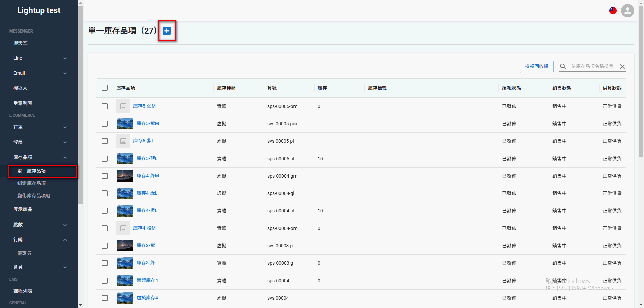This screenshot has width=644, height=308.
Task: Select the checkbox for 庫存5-藍M row
Action: [105, 106]
